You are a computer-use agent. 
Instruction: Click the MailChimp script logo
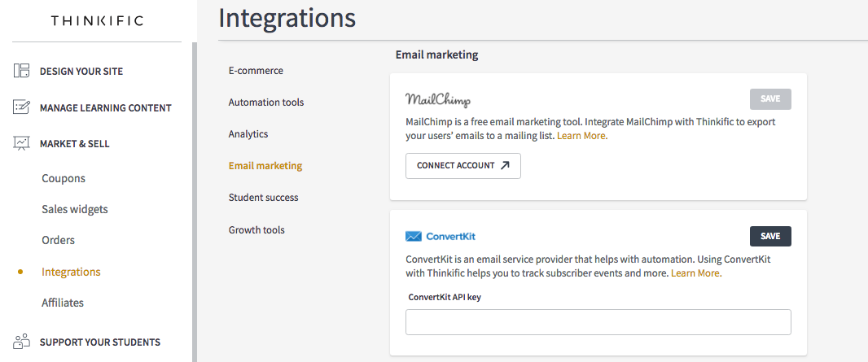[438, 100]
